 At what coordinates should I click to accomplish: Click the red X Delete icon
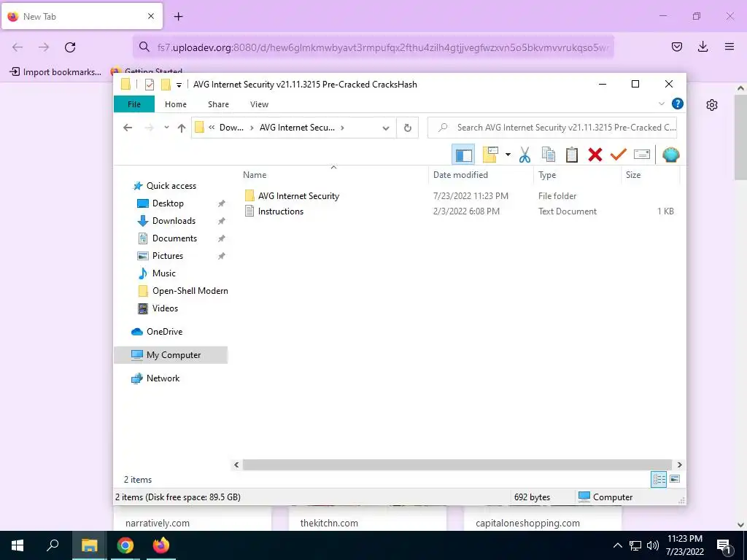pos(595,155)
